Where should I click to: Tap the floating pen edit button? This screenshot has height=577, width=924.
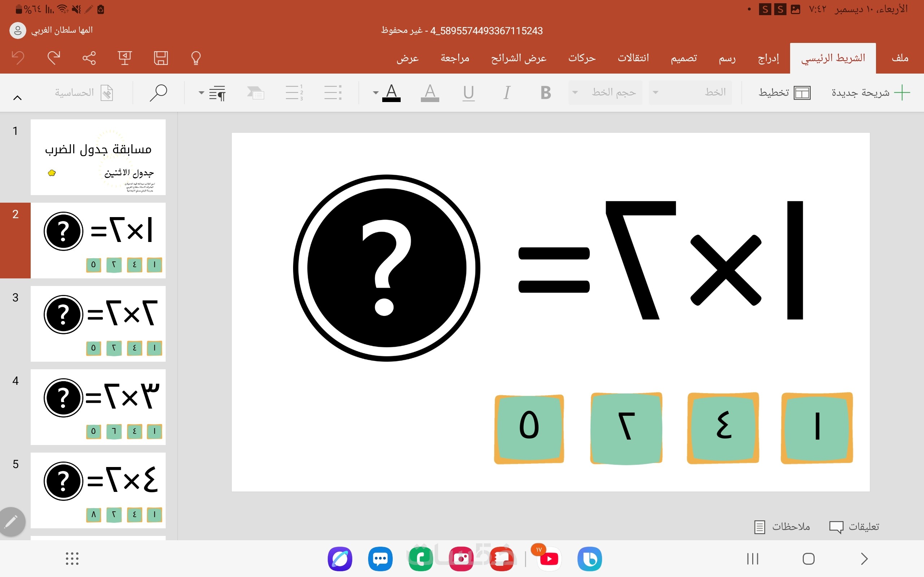(x=12, y=521)
